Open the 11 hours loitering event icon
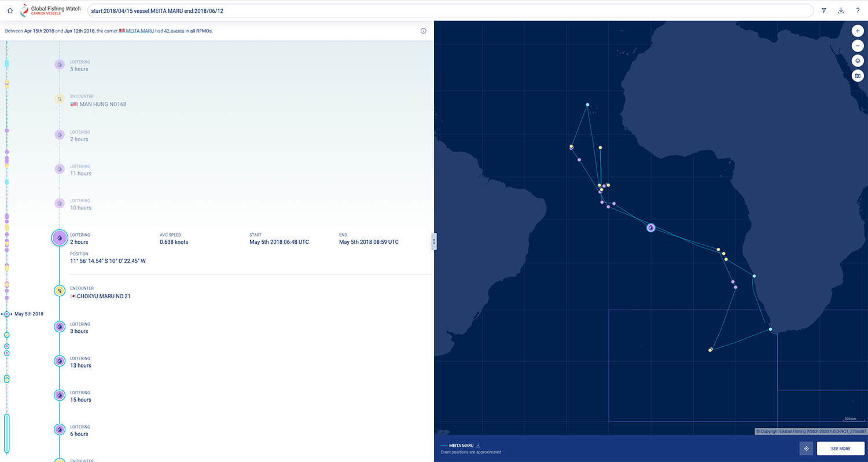This screenshot has width=868, height=462. (x=60, y=169)
